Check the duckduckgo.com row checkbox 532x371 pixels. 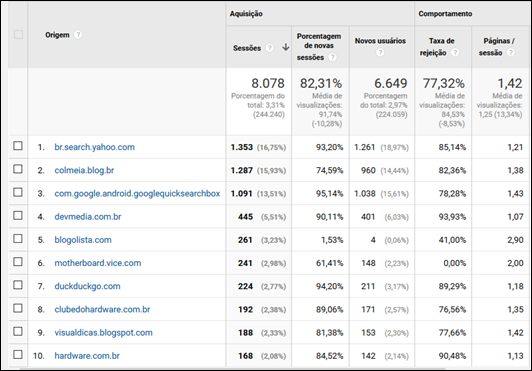click(x=18, y=285)
